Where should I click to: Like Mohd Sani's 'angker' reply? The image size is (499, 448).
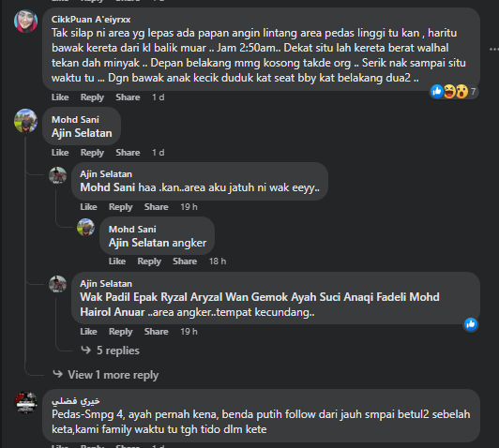[117, 261]
